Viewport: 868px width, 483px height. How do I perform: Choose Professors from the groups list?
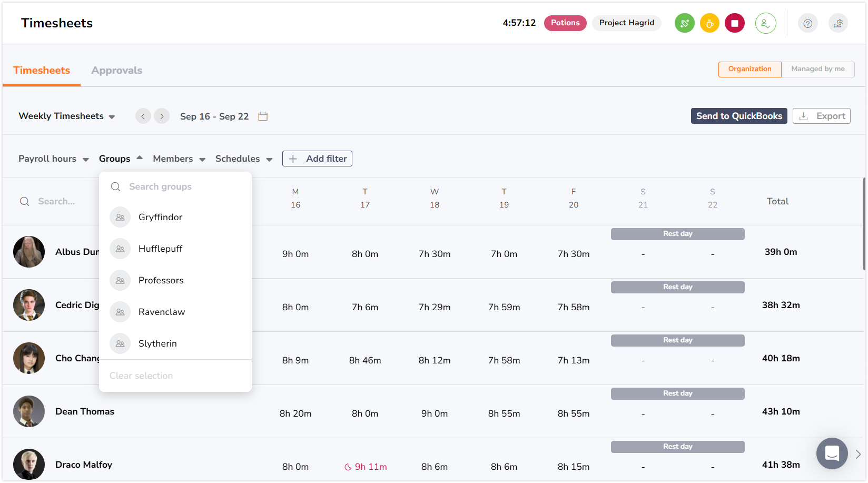175,280
